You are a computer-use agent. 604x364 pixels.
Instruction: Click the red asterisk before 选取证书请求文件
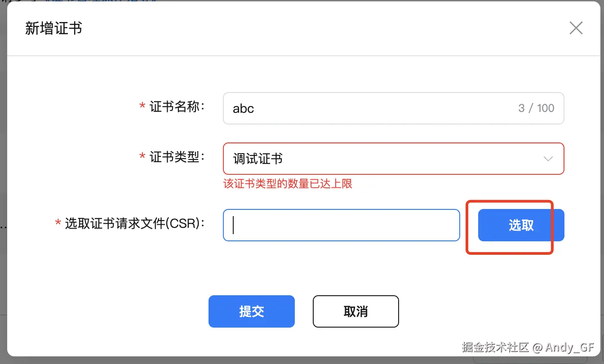[58, 223]
